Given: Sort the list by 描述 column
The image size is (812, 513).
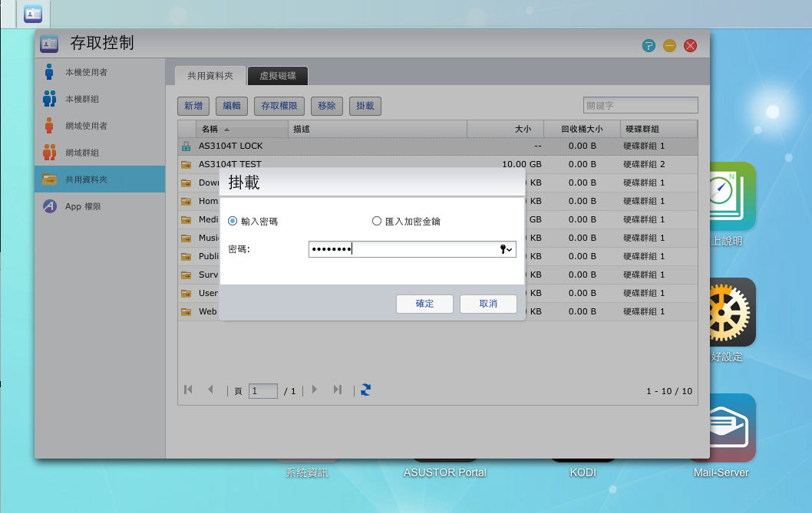Looking at the screenshot, I should pos(378,129).
